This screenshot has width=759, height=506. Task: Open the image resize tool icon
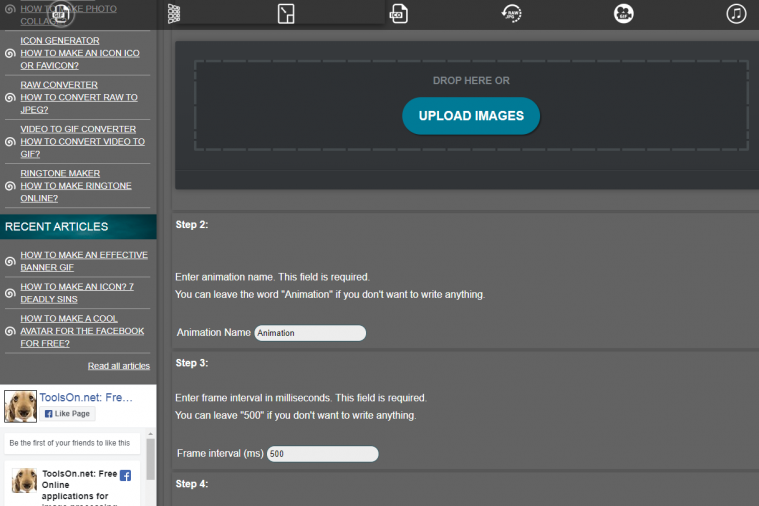pyautogui.click(x=286, y=14)
